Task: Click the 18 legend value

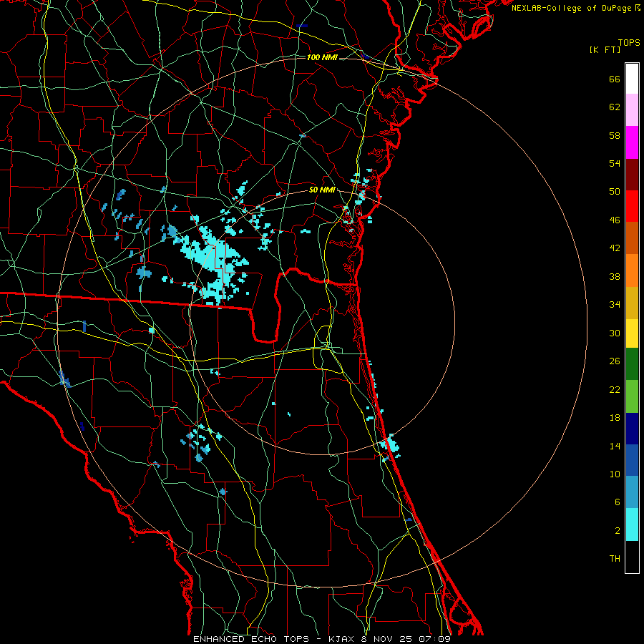Action: click(615, 418)
